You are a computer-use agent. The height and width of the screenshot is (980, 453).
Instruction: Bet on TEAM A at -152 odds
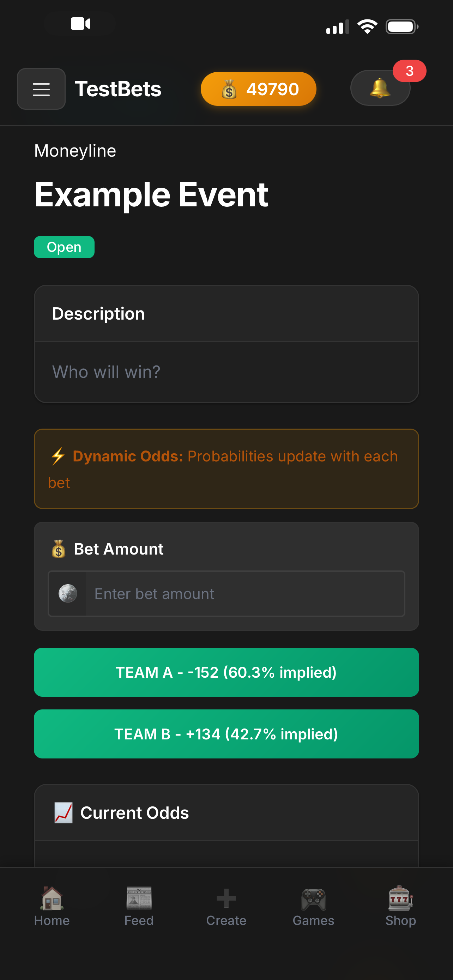coord(226,672)
